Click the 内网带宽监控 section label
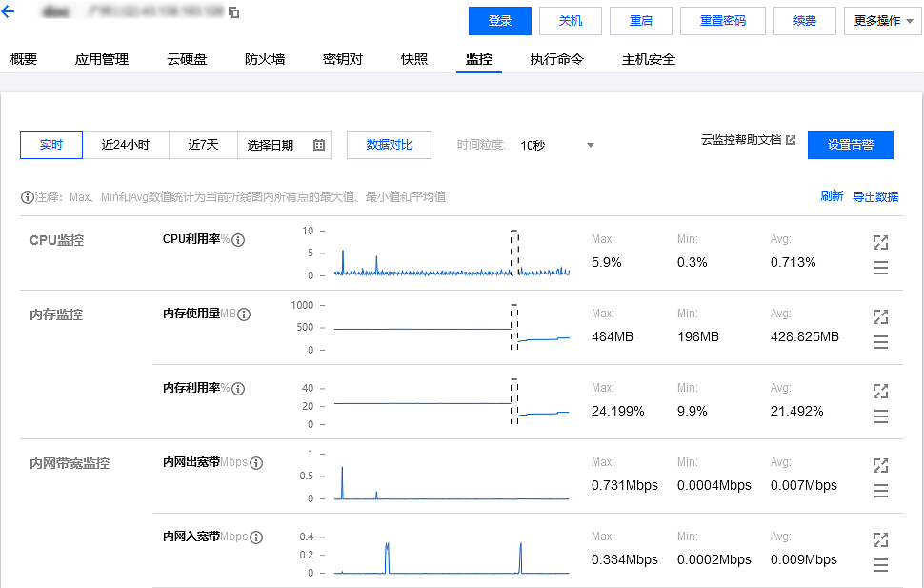 coord(70,463)
